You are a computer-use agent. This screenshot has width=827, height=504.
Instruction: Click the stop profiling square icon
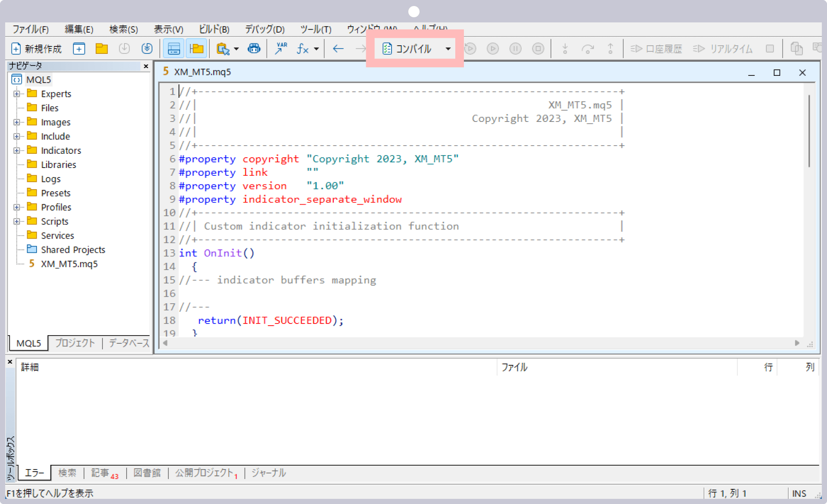770,49
